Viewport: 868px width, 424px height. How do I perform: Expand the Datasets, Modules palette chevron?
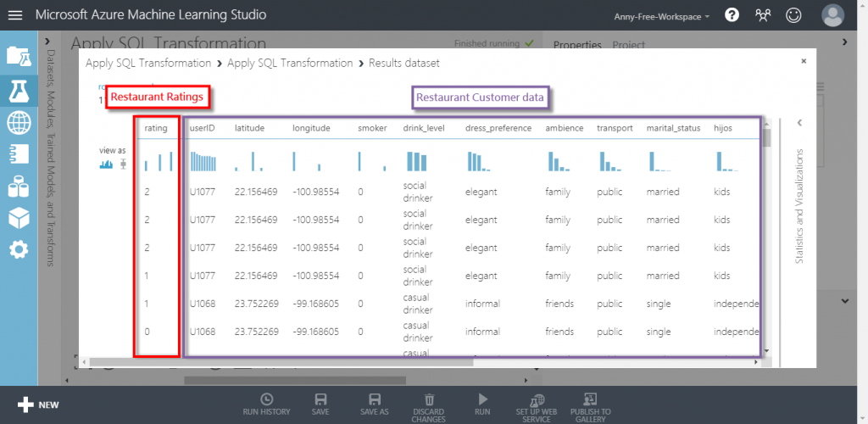coord(47,42)
